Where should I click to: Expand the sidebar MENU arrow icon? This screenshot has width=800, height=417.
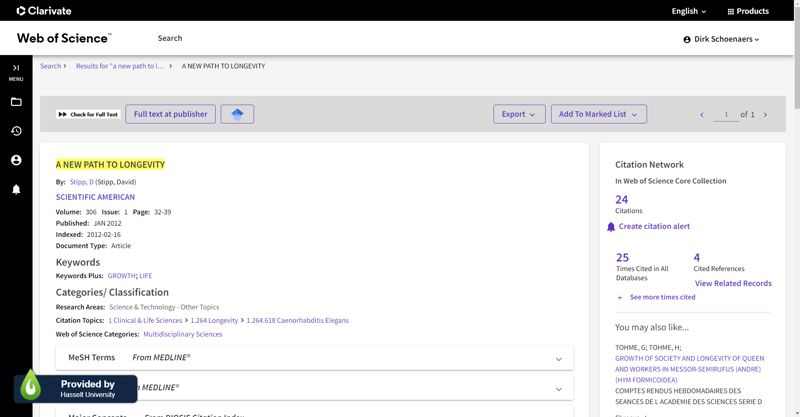click(x=16, y=68)
